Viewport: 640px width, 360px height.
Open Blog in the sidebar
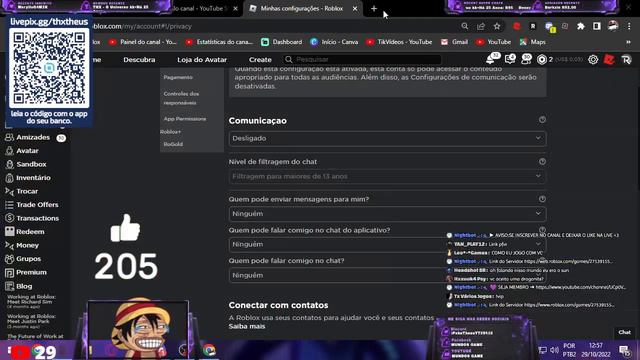(24, 286)
